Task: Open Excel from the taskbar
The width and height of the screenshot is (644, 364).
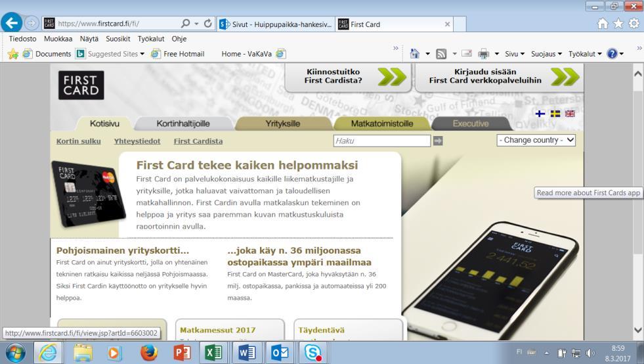Action: (x=213, y=352)
